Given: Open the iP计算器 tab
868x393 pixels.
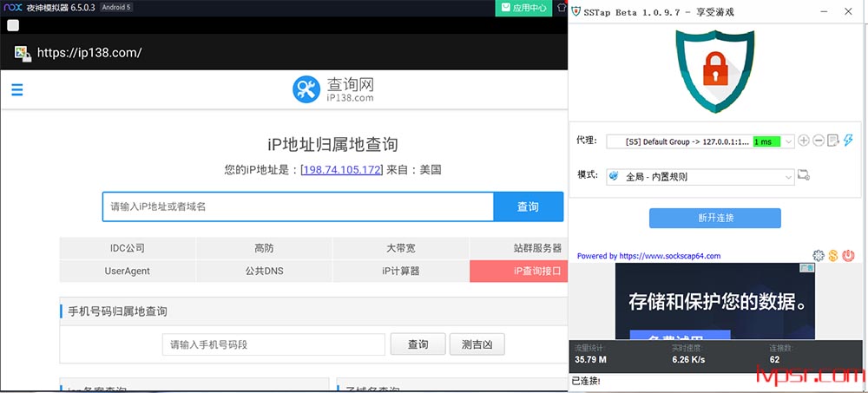Looking at the screenshot, I should (401, 272).
